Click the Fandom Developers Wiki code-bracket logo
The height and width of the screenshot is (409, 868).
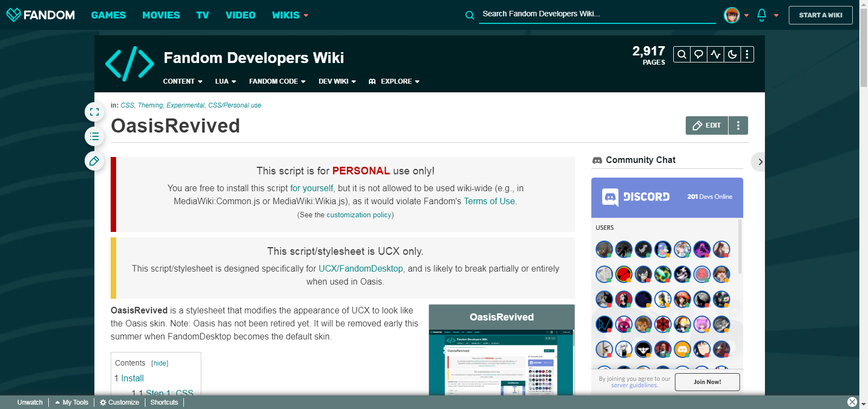pos(130,64)
